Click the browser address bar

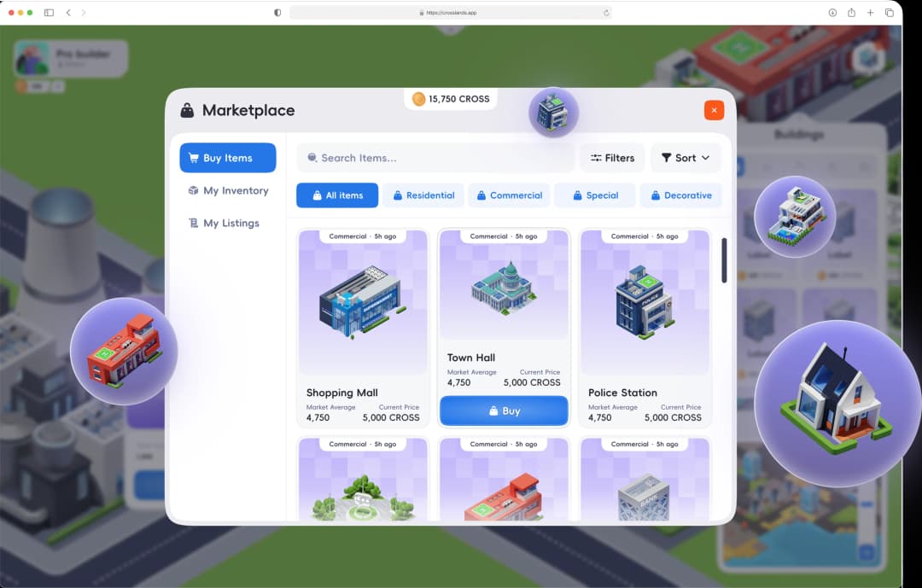click(x=451, y=12)
